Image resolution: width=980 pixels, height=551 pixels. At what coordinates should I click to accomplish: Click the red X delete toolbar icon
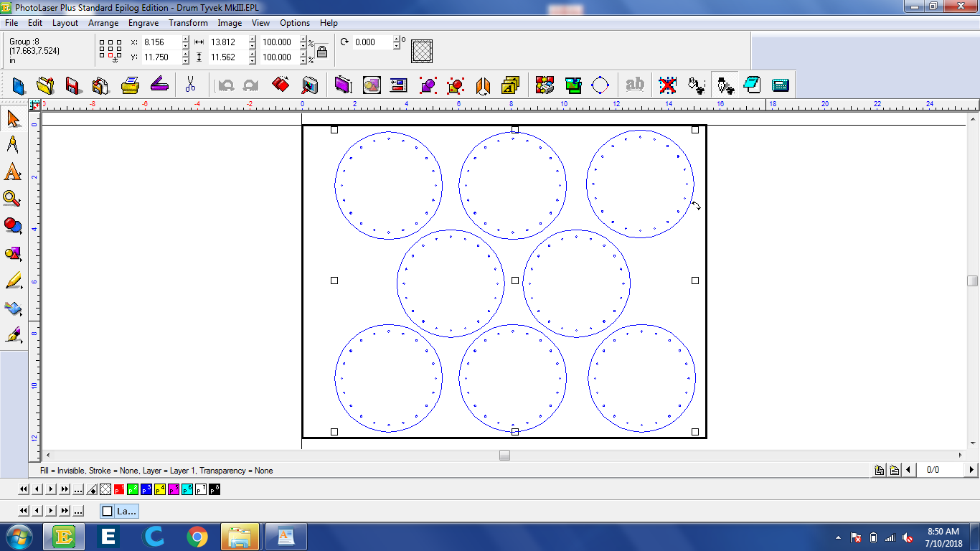668,85
